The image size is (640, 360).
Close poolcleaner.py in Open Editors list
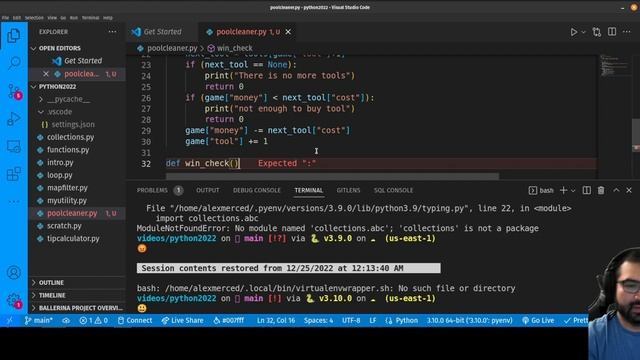click(46, 74)
